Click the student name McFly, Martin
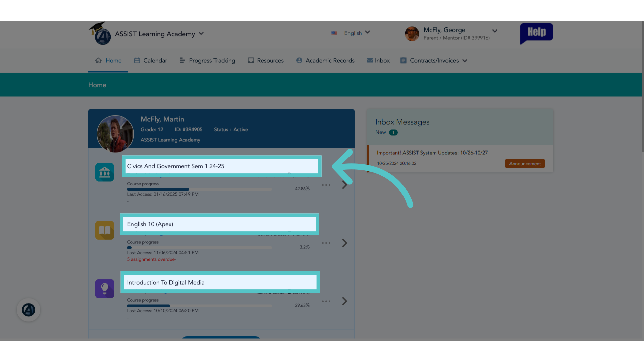This screenshot has width=644, height=362. 162,119
